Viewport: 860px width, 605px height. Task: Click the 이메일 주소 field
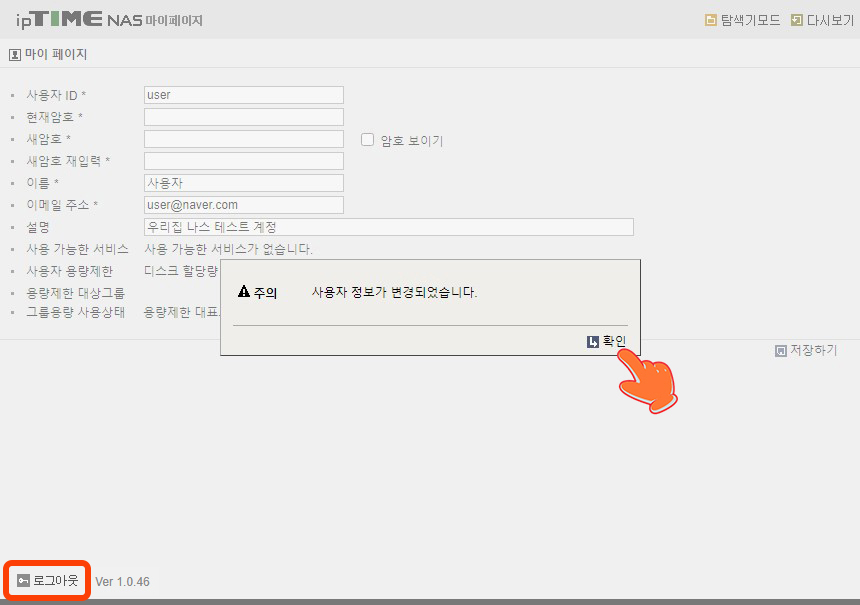click(x=243, y=205)
